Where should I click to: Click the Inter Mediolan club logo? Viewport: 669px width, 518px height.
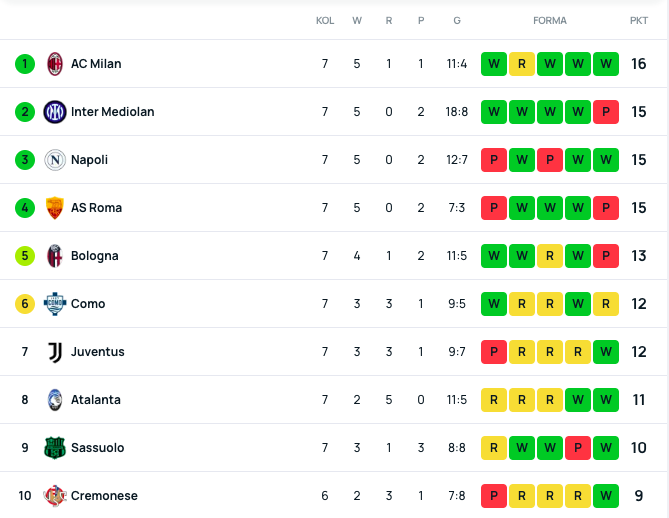(x=55, y=112)
